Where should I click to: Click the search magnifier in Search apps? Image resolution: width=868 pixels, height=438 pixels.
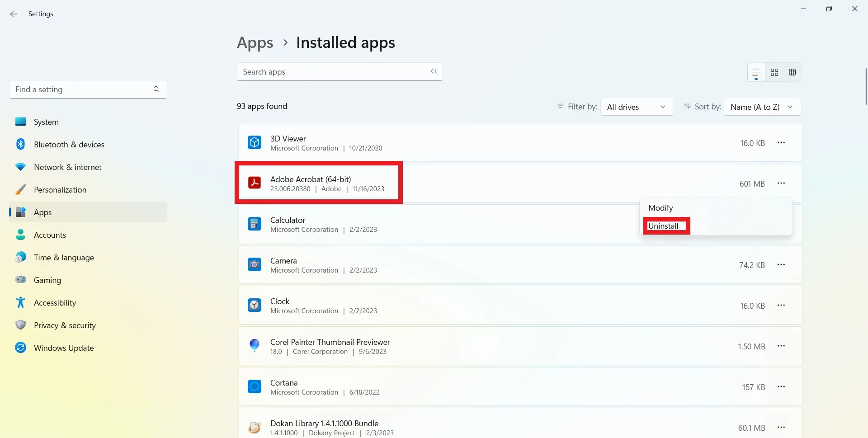coord(434,71)
